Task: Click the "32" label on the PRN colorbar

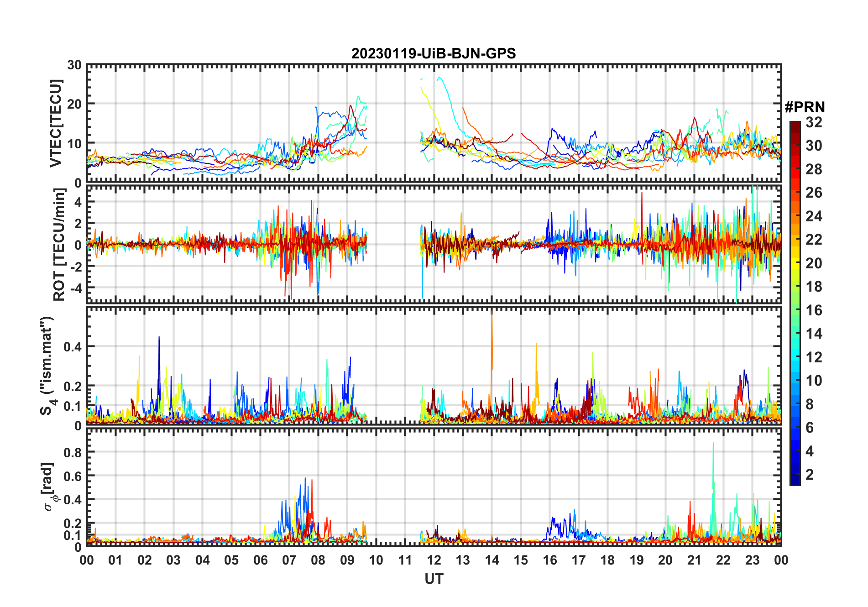Action: [814, 122]
